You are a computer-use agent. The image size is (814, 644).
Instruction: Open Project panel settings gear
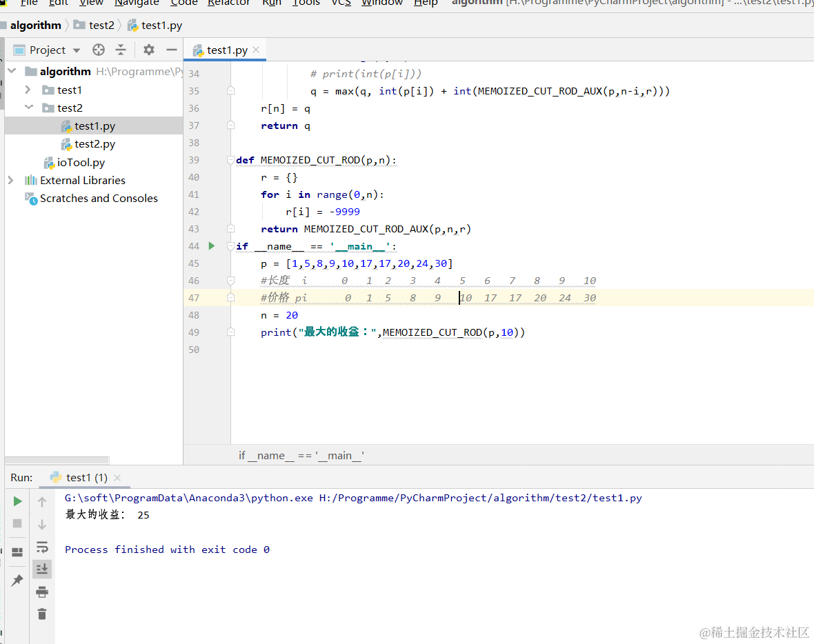pos(149,50)
